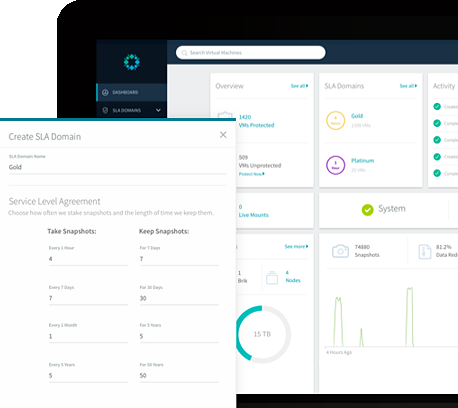Viewport: 458px width, 408px height.
Task: Click the Protect Now link
Action: (x=252, y=174)
